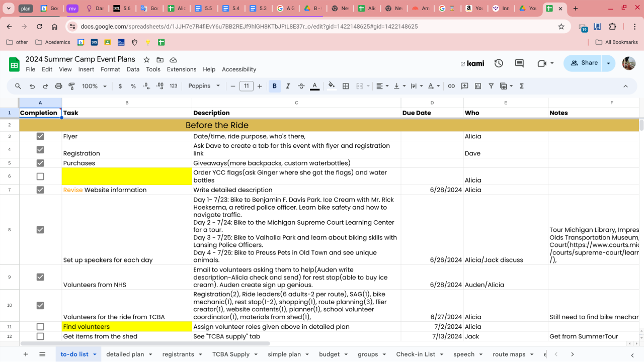This screenshot has width=644, height=362.
Task: Uncheck the Flyer completion checkbox
Action: tap(40, 136)
